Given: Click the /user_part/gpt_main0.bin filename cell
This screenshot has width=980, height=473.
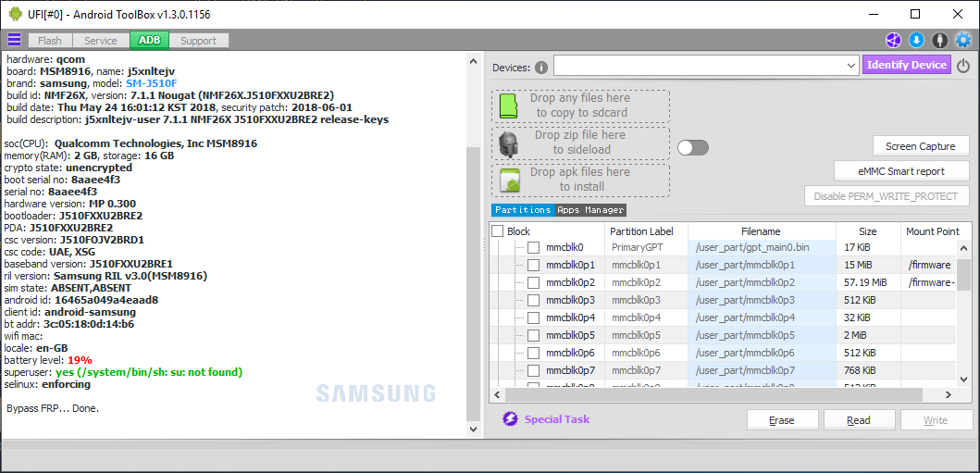Looking at the screenshot, I should [x=762, y=247].
